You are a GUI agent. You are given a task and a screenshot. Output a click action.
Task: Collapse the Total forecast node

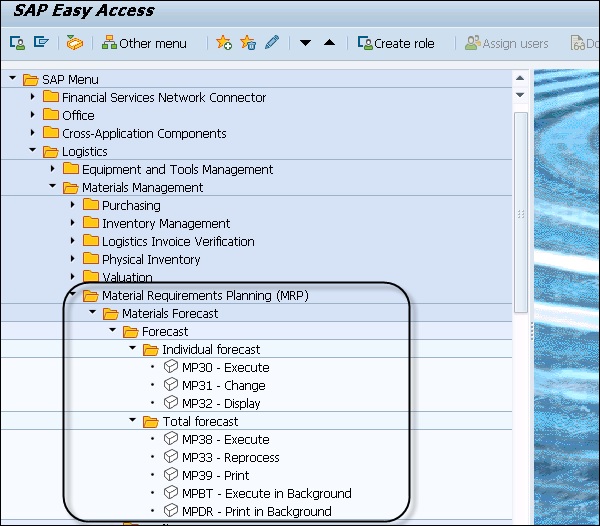(133, 422)
